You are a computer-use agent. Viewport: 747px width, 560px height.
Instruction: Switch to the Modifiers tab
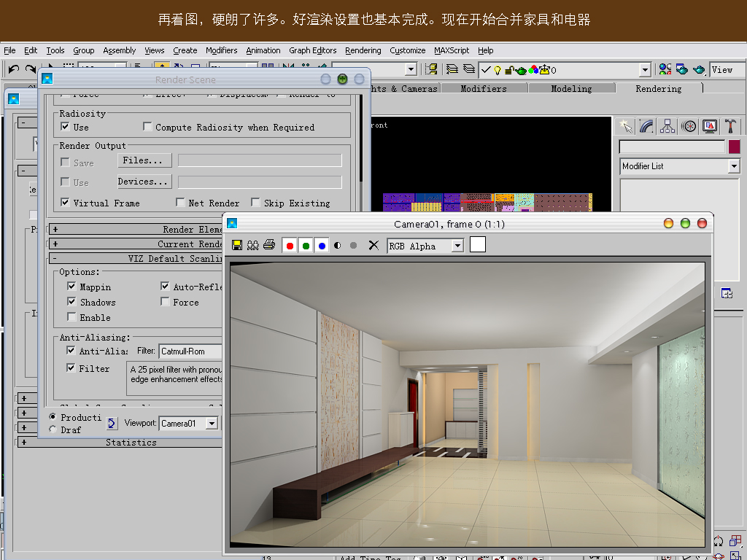click(484, 88)
